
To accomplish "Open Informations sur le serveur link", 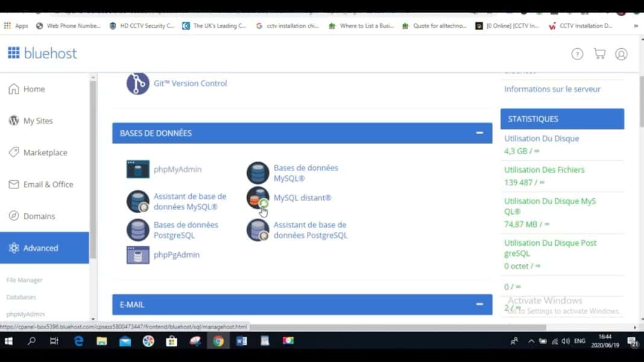I will point(552,89).
